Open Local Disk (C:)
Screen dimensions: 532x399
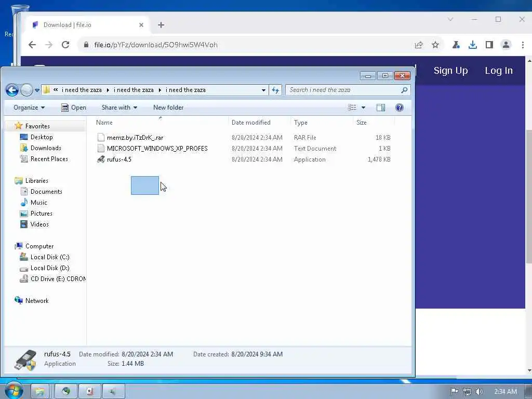point(50,257)
